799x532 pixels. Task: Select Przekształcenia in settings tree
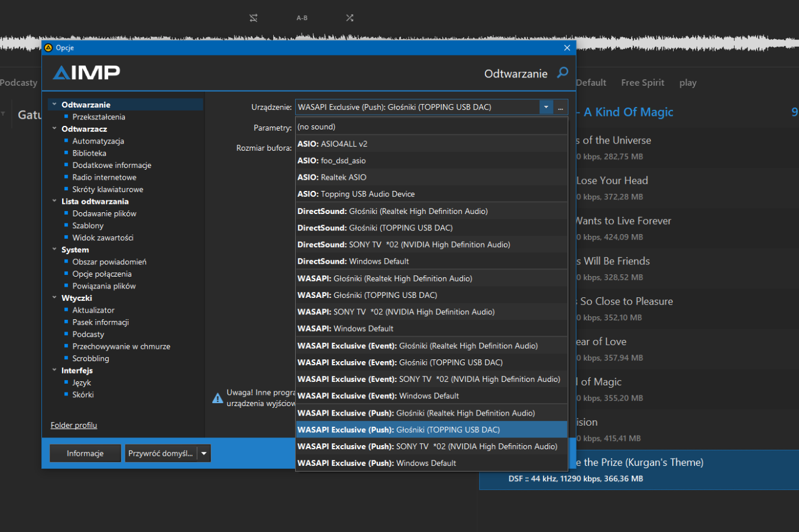coord(99,117)
